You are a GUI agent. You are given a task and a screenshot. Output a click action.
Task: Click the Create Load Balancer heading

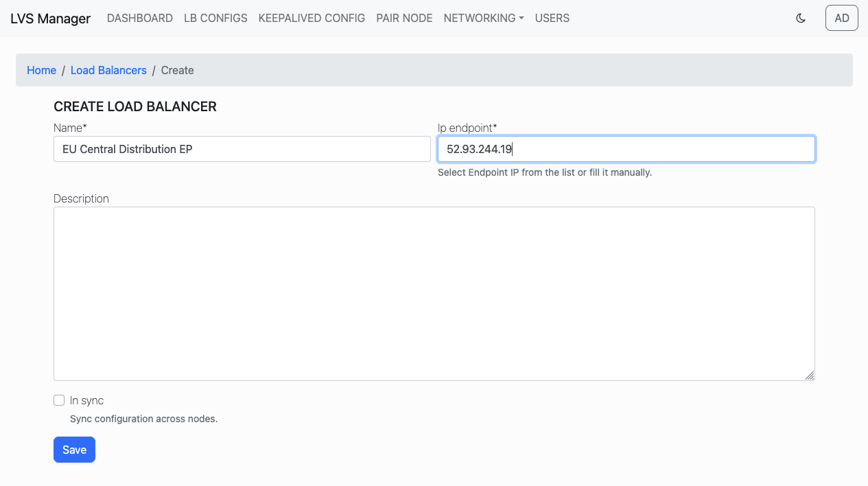click(x=135, y=106)
